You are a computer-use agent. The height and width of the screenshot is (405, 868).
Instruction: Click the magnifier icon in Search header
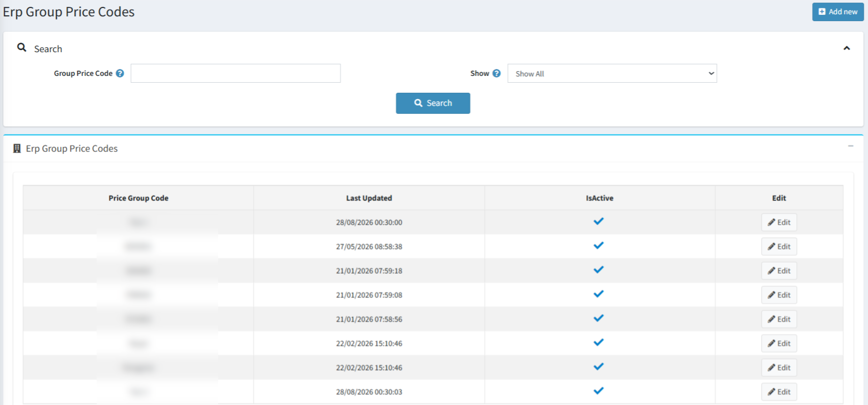point(22,47)
